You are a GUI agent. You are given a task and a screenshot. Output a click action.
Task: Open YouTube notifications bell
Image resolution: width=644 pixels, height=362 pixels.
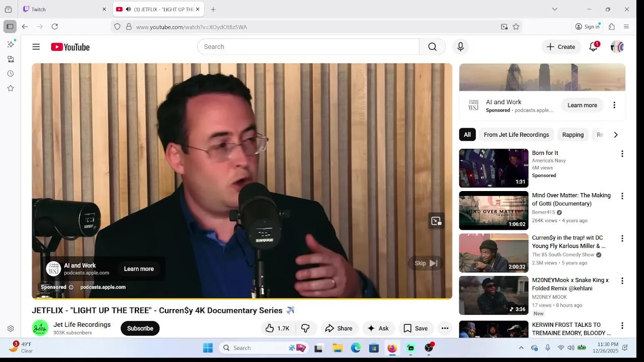[594, 47]
